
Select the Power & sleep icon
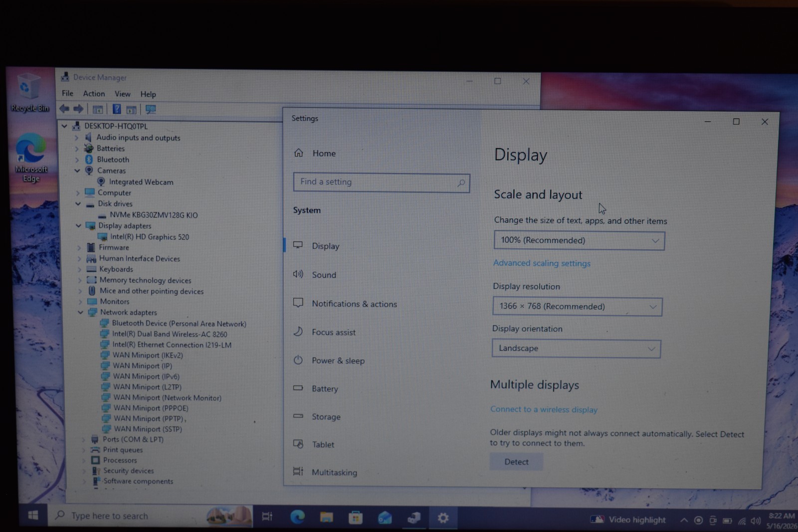tap(298, 359)
